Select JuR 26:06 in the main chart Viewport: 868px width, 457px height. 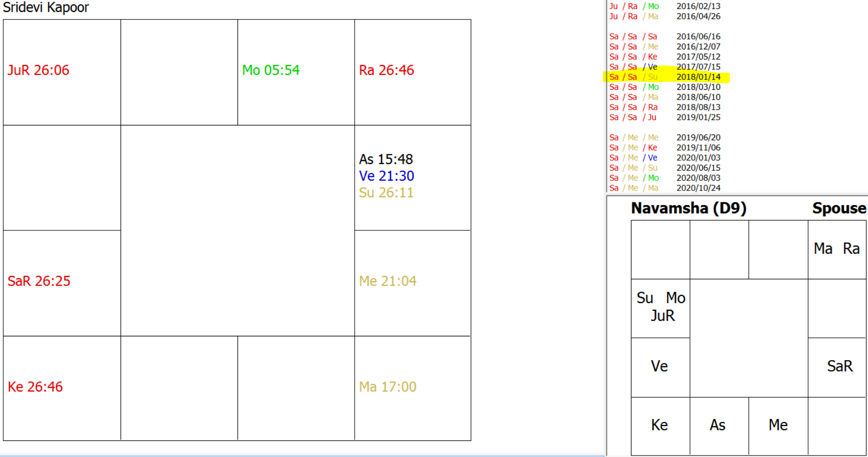38,70
